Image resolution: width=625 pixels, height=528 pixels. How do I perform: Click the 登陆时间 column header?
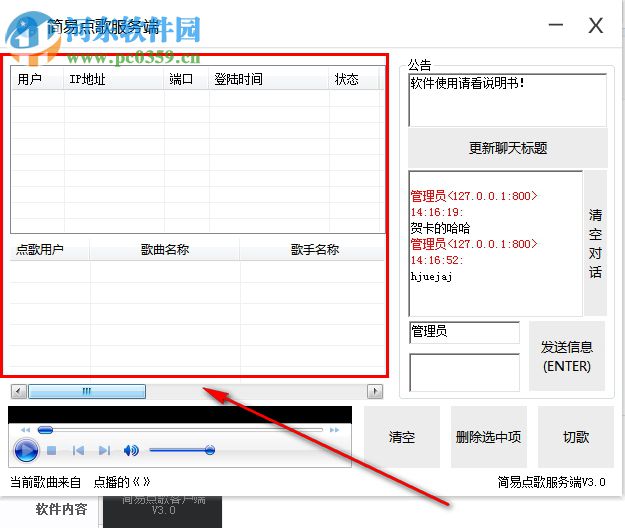(x=269, y=79)
